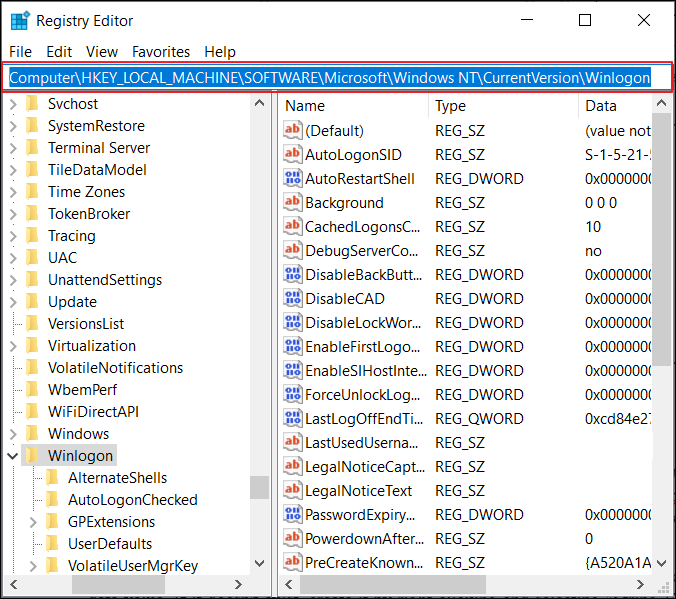Click the folder icon beside Svchost
This screenshot has height=599, width=676.
[32, 103]
